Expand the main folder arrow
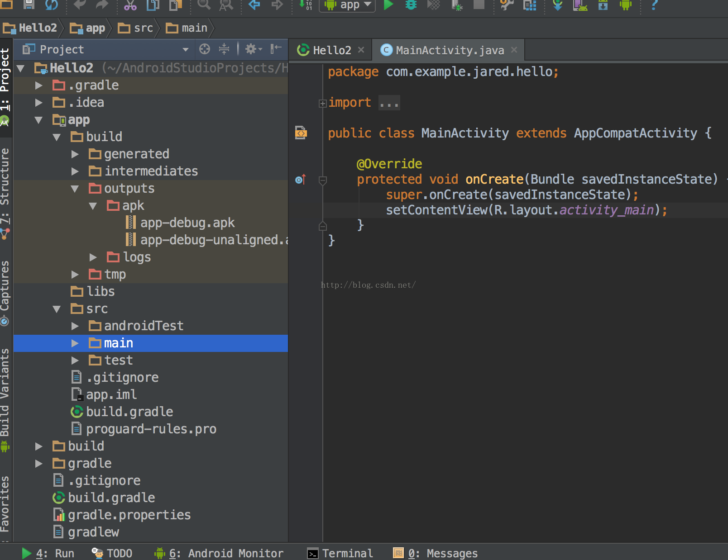The height and width of the screenshot is (560, 728). point(75,343)
